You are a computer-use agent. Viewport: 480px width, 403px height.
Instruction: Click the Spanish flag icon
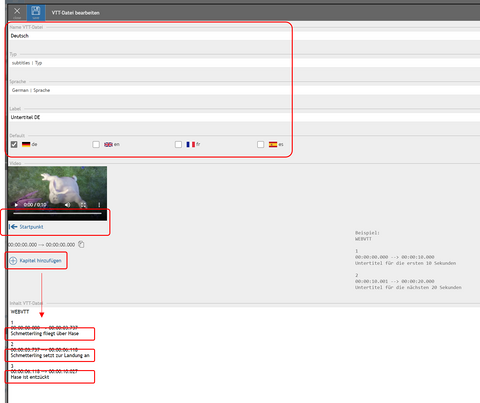273,144
